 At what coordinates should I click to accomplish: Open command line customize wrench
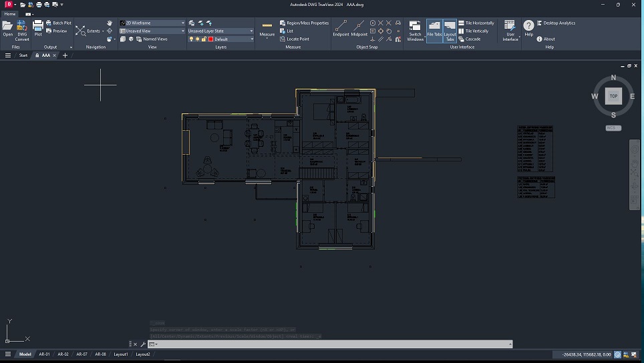143,344
